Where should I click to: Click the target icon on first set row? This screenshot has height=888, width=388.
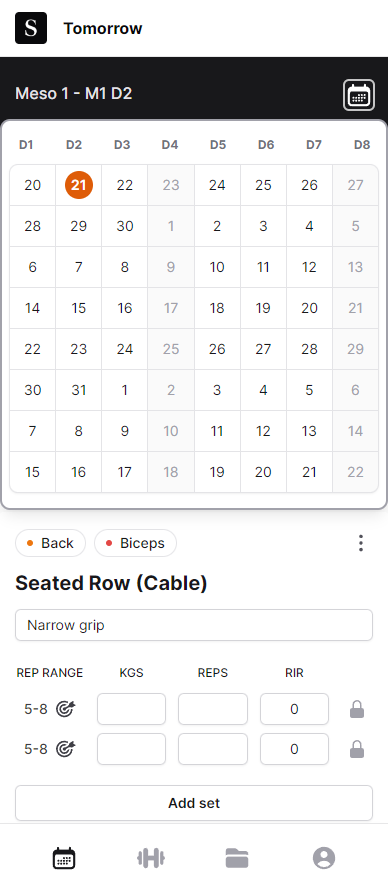(x=66, y=709)
